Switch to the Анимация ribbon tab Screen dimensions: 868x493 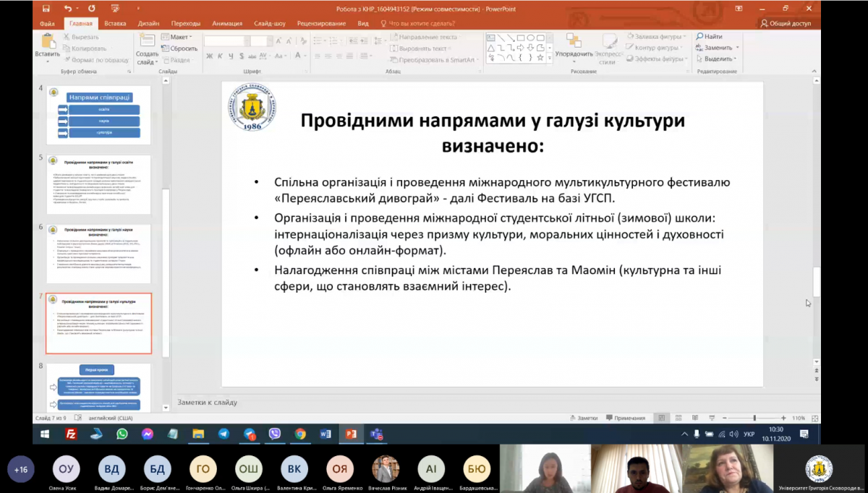click(228, 23)
